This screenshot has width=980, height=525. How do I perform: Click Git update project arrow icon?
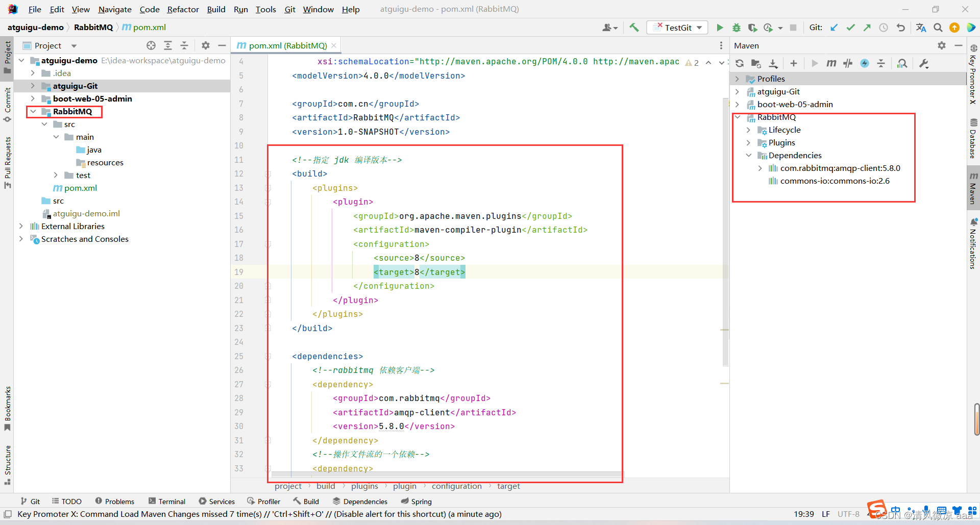pos(834,28)
